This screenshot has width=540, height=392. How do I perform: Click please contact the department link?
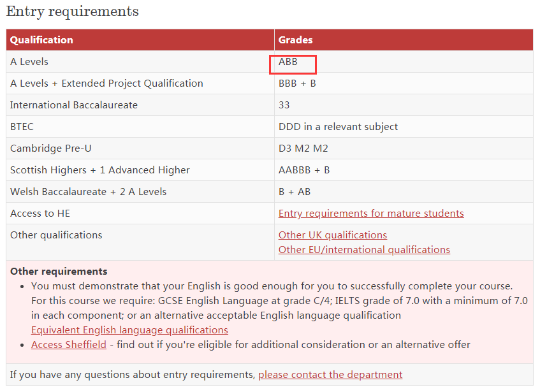coord(330,374)
